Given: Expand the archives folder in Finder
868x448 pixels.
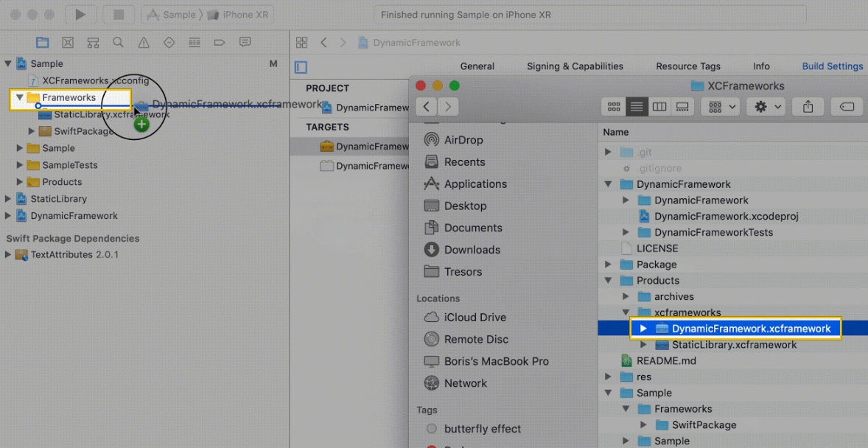Looking at the screenshot, I should (x=626, y=296).
